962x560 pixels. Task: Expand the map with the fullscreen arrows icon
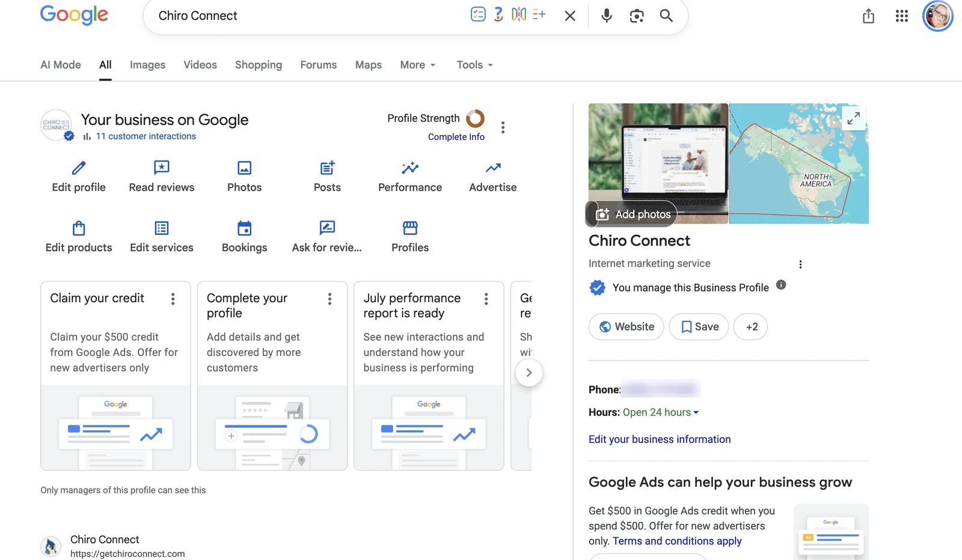tap(853, 118)
